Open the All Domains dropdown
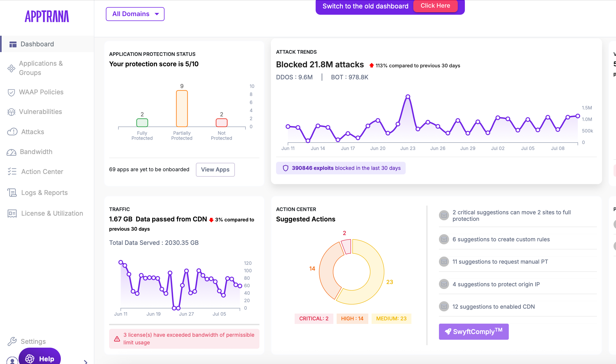Screen dimensions: 616x364 click(135, 14)
